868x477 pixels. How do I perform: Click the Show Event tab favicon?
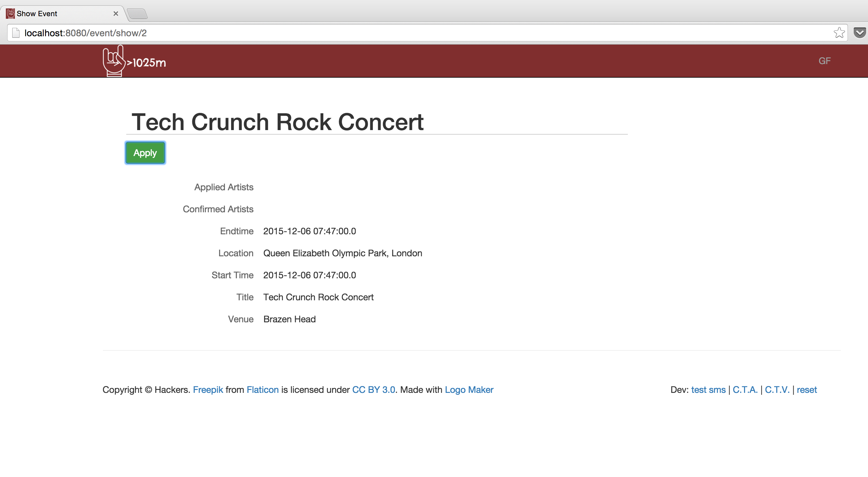pos(10,14)
